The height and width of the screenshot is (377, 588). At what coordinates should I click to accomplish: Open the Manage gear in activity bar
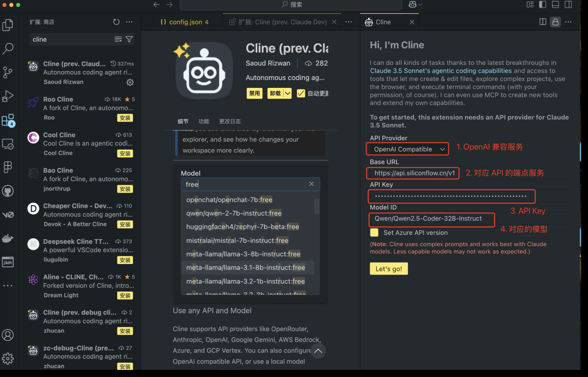click(8, 359)
